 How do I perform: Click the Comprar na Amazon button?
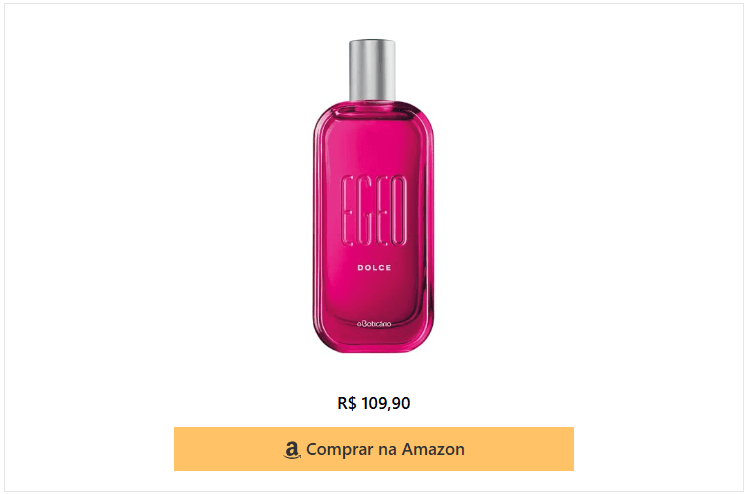(x=374, y=449)
